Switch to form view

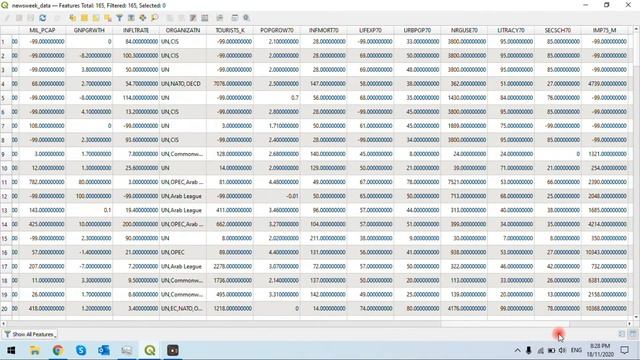pos(622,334)
